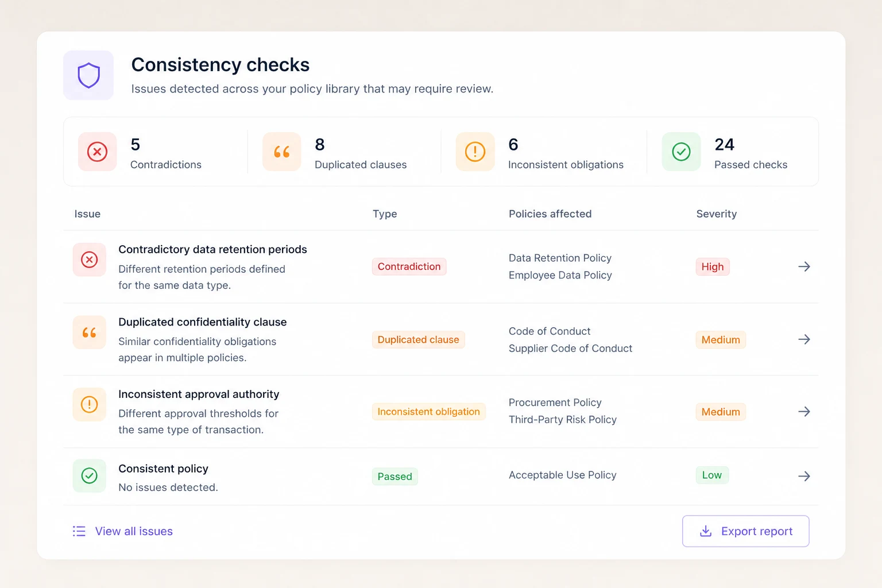
Task: Open details arrow for Inconsistent approval authority
Action: [804, 412]
